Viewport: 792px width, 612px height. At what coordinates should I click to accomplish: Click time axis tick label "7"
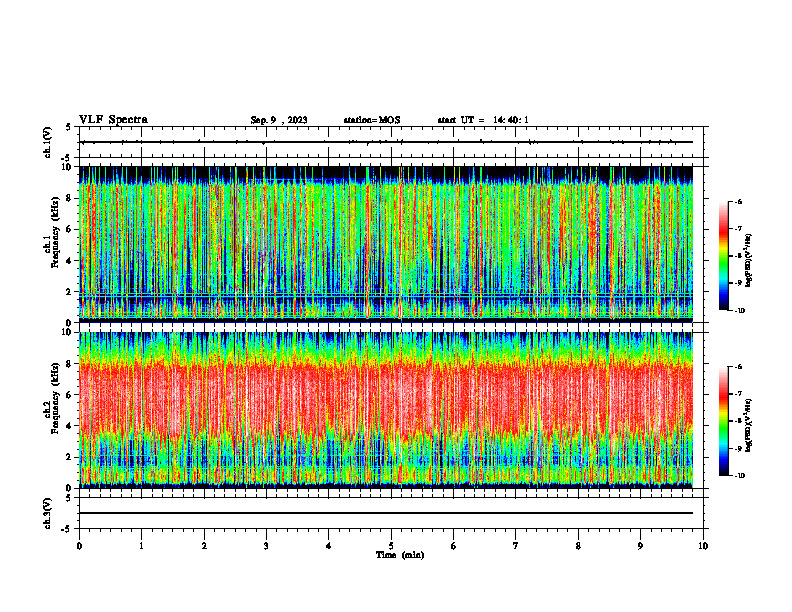(x=516, y=546)
